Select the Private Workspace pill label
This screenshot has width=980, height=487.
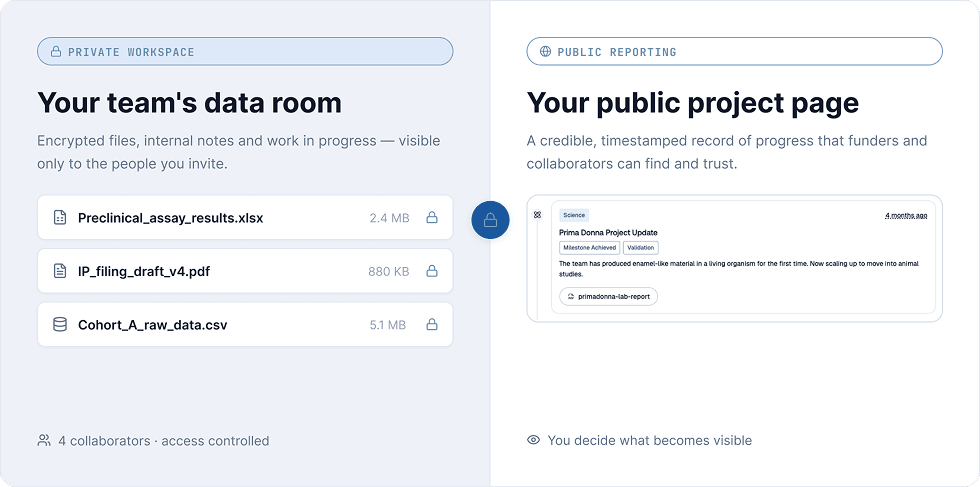(245, 51)
